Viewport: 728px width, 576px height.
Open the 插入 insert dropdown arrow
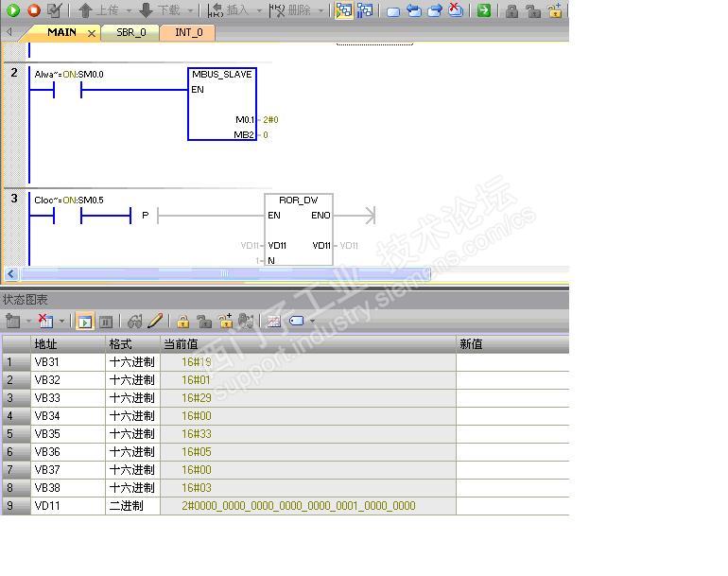pos(259,10)
